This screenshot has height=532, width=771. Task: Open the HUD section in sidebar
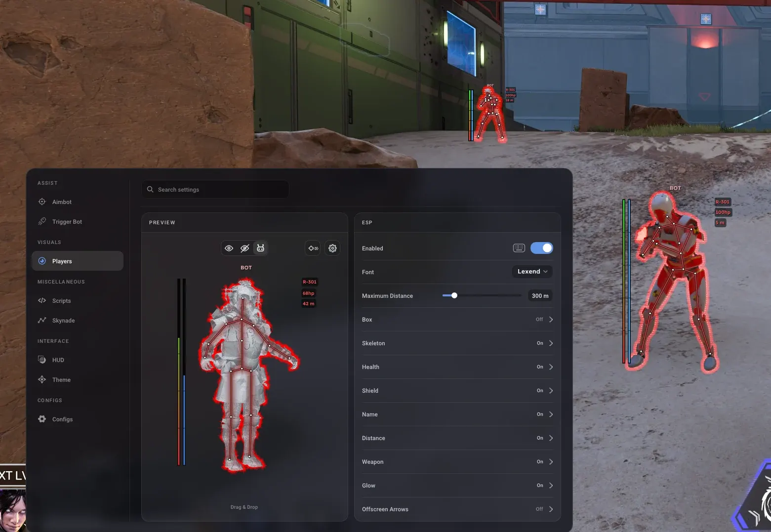click(x=78, y=360)
